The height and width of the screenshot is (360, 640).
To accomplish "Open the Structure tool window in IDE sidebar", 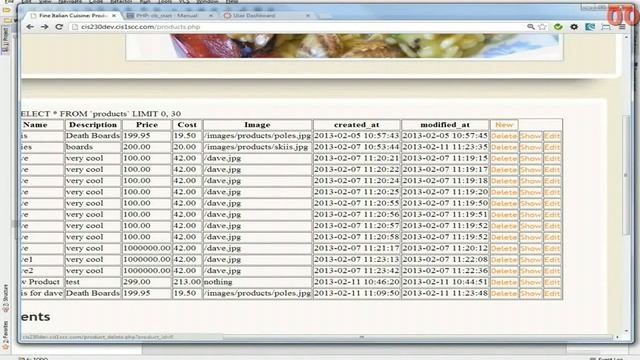I will tap(5, 297).
